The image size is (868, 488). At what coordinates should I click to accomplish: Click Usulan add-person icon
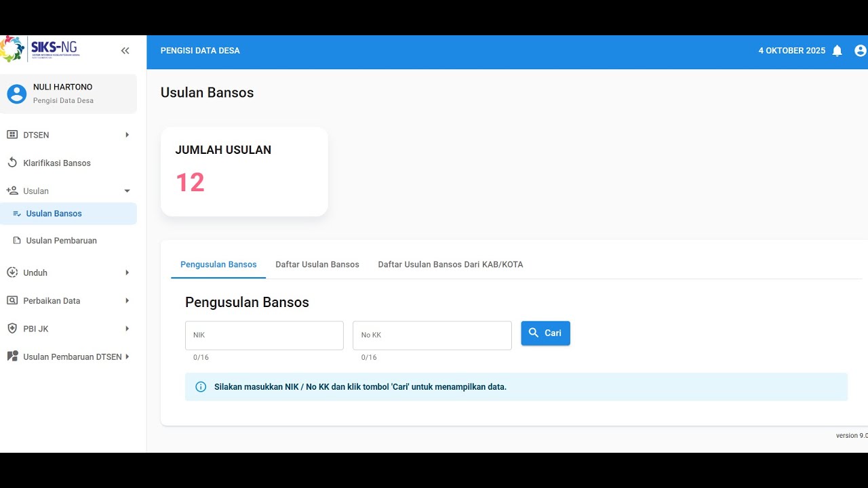click(x=12, y=191)
